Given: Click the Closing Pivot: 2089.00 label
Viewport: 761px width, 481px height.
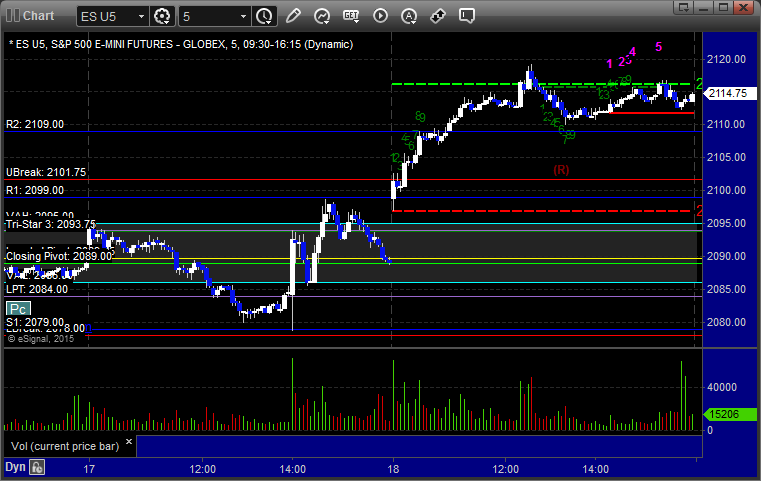Looking at the screenshot, I should 59,256.
